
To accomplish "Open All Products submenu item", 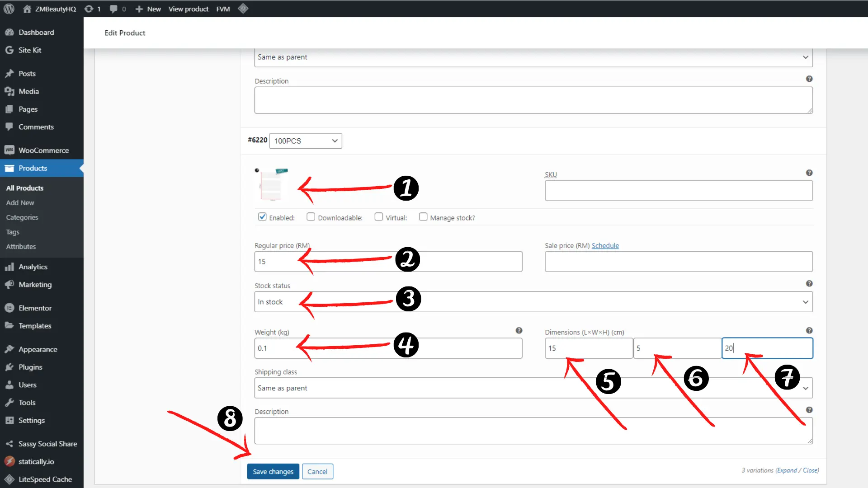I will [25, 188].
